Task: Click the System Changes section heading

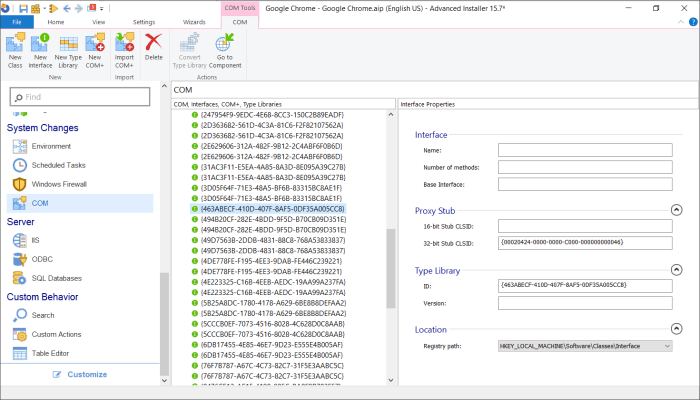Action: click(42, 128)
